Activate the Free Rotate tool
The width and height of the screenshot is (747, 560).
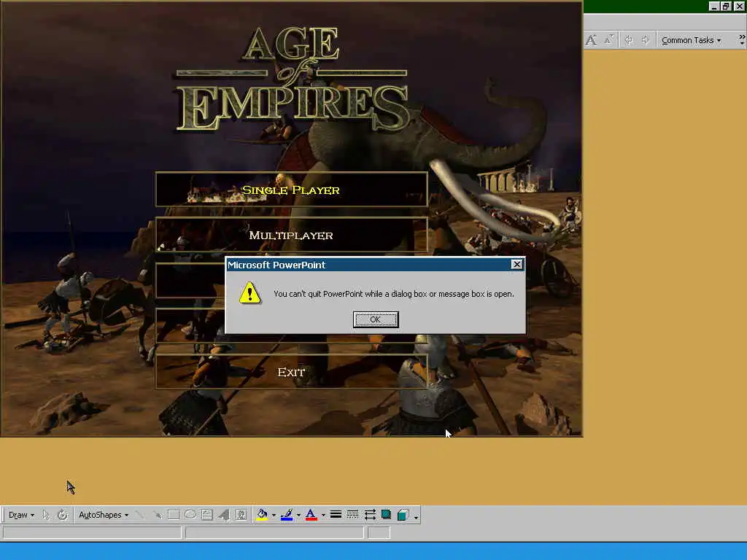click(63, 515)
